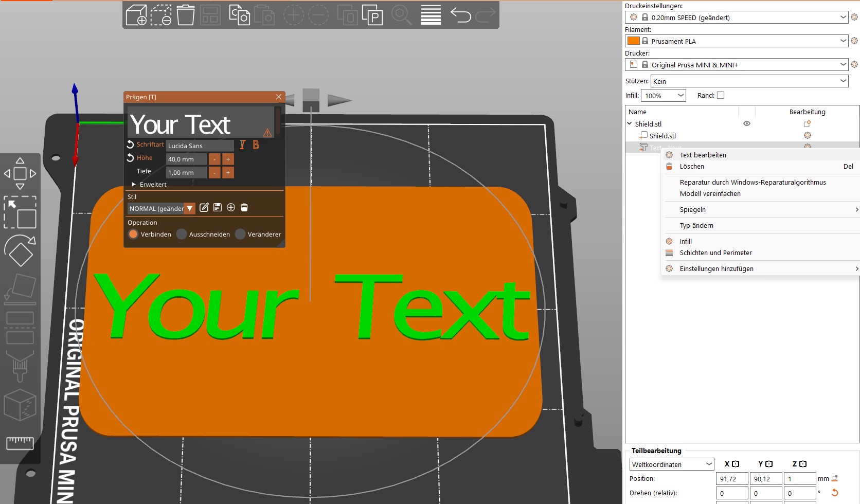Select the Rotate tool in left sidebar

click(x=20, y=250)
